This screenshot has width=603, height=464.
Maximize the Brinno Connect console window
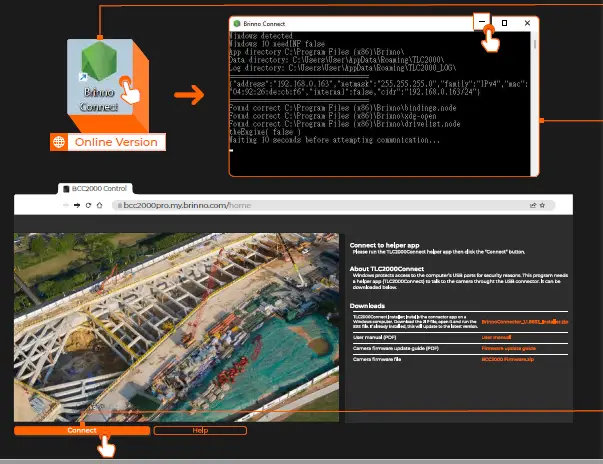click(505, 23)
